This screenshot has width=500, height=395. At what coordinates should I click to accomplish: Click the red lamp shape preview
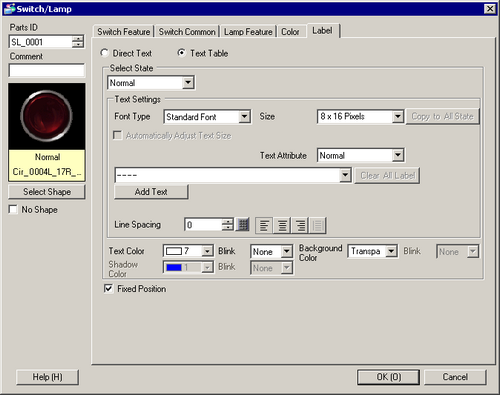coord(47,116)
